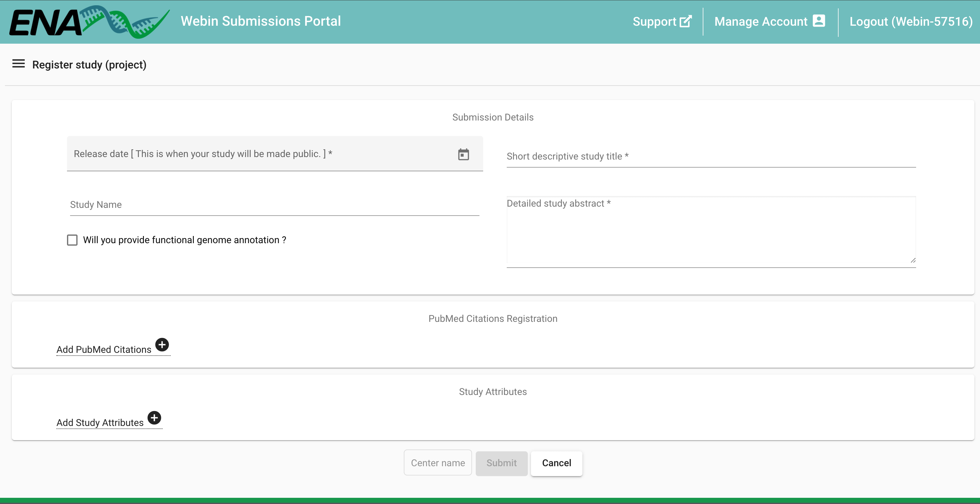Open the Support page link
Screen dimensions: 980x504
coord(654,22)
